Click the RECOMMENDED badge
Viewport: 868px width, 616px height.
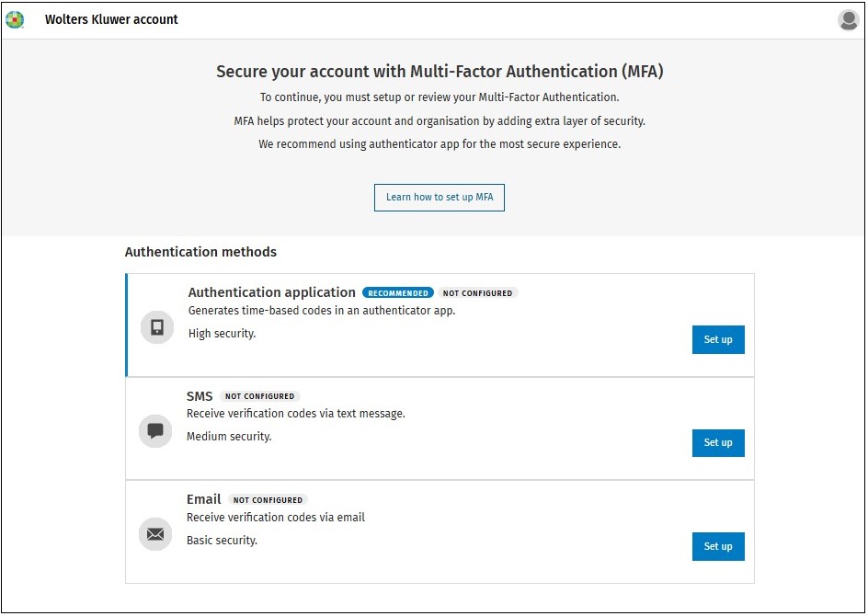(x=398, y=292)
